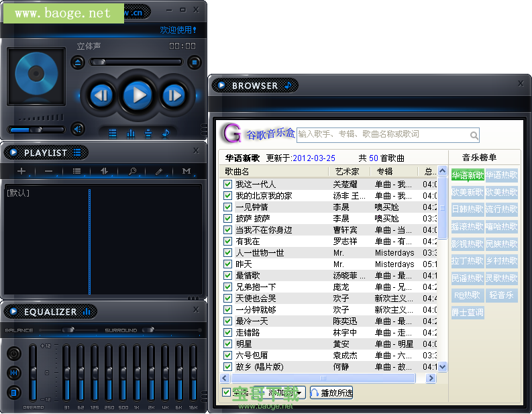Uncheck the song 昨天
The image size is (532, 414).
227,264
